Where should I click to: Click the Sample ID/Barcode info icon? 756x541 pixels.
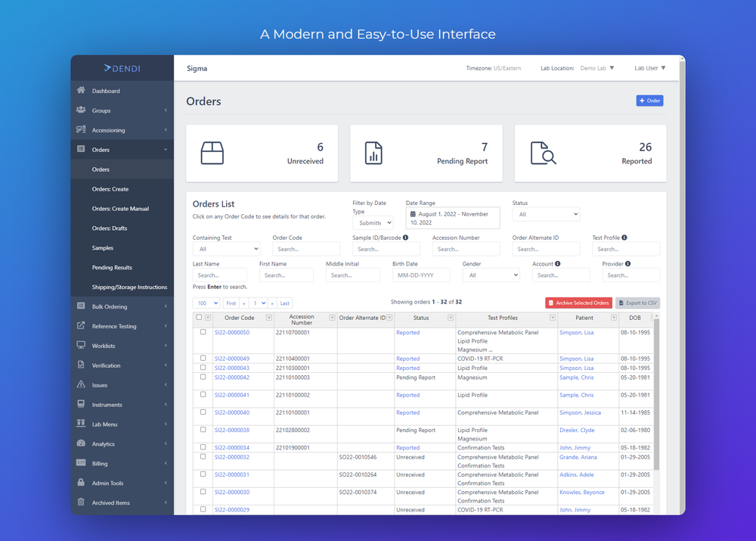point(405,238)
